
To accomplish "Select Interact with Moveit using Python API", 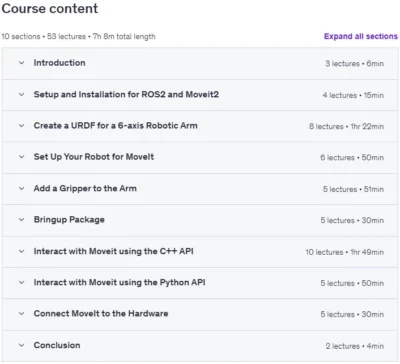I will click(x=119, y=282).
